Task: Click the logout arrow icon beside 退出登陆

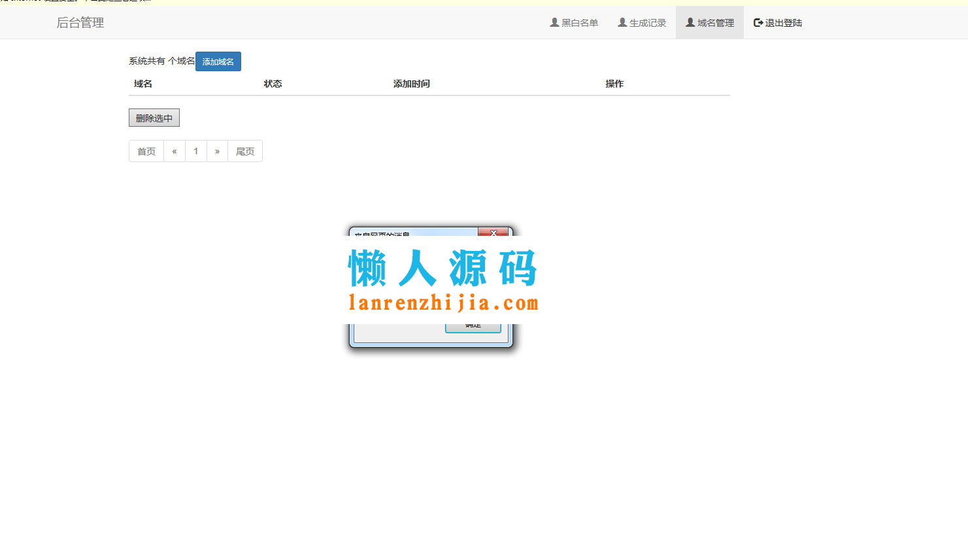Action: [757, 22]
